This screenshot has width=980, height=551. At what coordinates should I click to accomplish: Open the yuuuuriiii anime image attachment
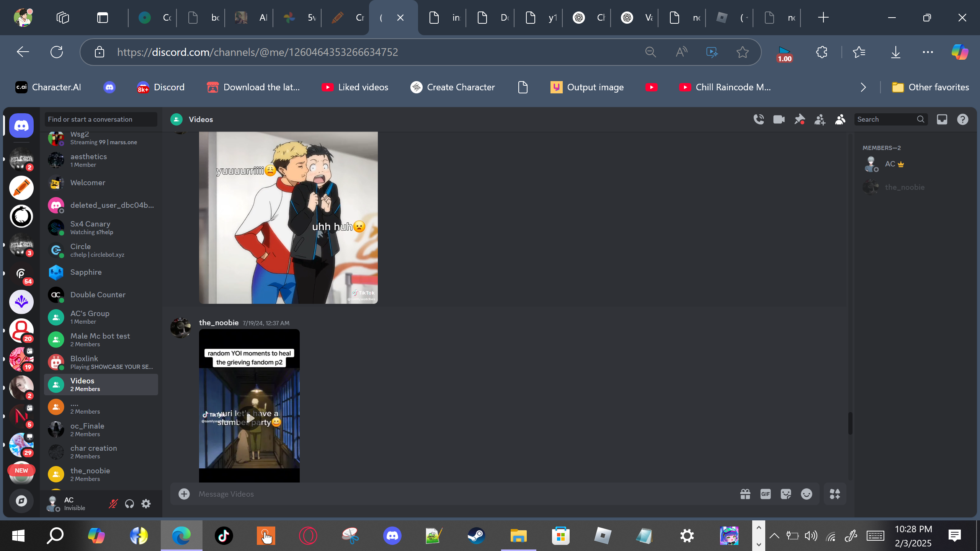288,218
